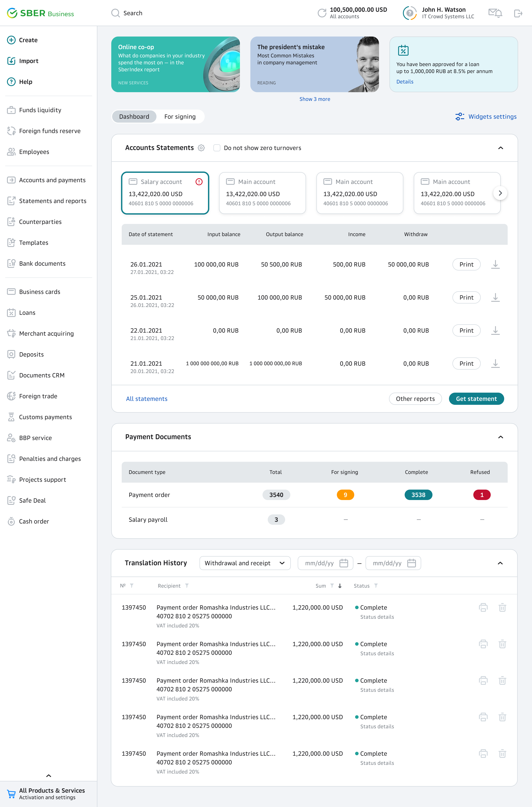Sort the Sum column descending arrow
This screenshot has height=807, width=532.
point(340,586)
